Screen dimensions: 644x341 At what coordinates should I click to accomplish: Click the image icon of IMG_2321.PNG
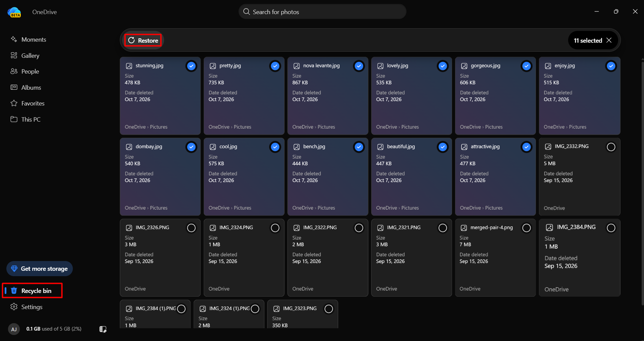coord(380,228)
